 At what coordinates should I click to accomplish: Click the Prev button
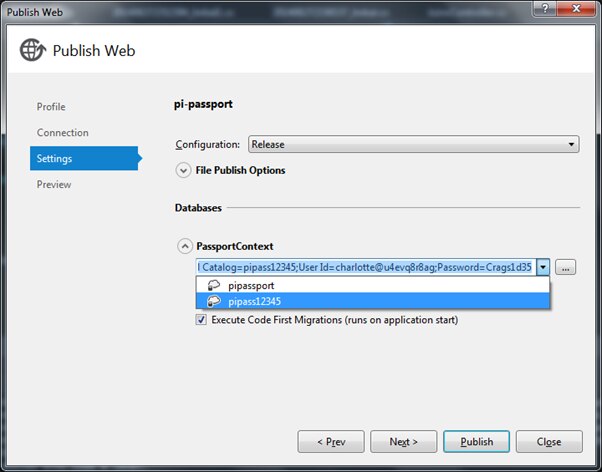click(x=330, y=441)
